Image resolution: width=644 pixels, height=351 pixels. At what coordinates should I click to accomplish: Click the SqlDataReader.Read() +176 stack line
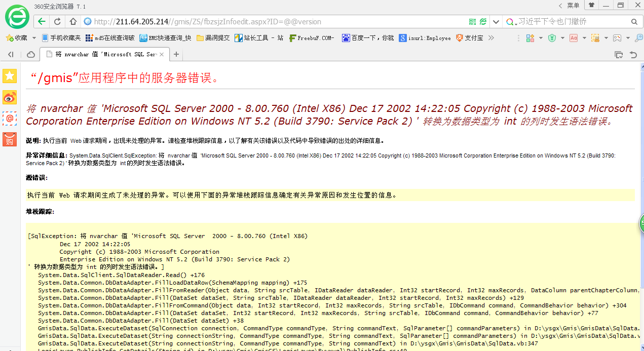[x=121, y=275]
